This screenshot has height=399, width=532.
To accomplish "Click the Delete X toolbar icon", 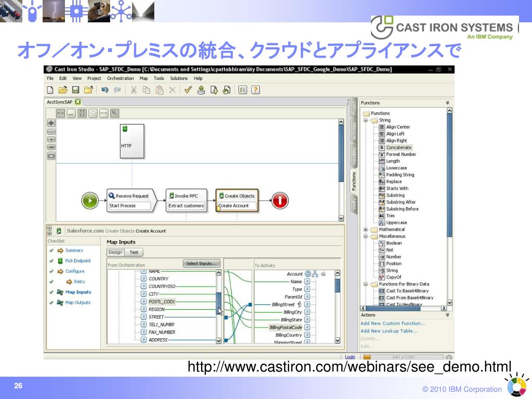I will (172, 90).
